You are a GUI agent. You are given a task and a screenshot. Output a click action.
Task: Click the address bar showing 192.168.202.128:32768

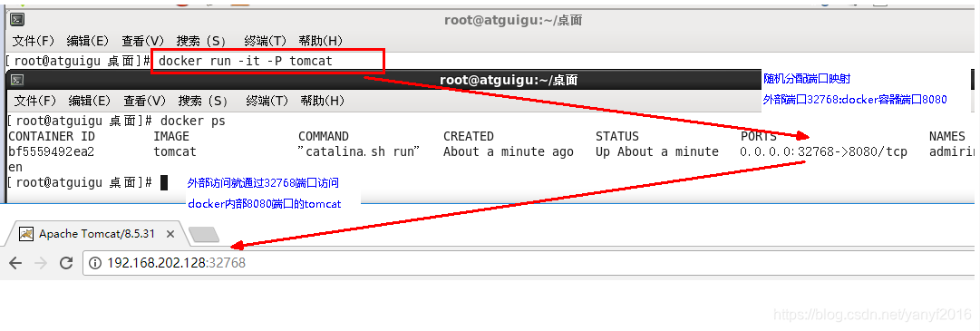click(x=529, y=263)
